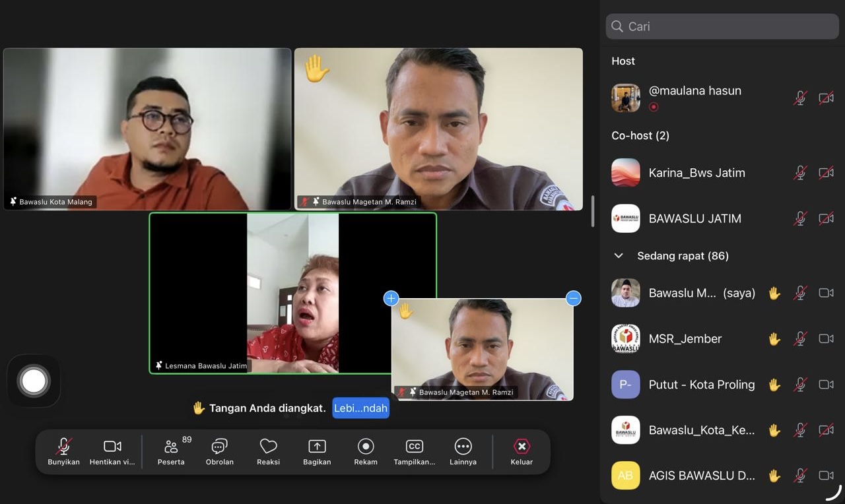Click the raised hand icon next to MSR_Jember
The width and height of the screenshot is (845, 504).
pos(774,339)
